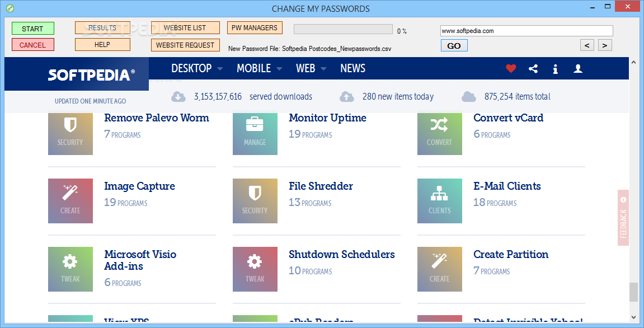Click the 280 new items today text
Image resolution: width=644 pixels, height=328 pixels.
pyautogui.click(x=398, y=97)
